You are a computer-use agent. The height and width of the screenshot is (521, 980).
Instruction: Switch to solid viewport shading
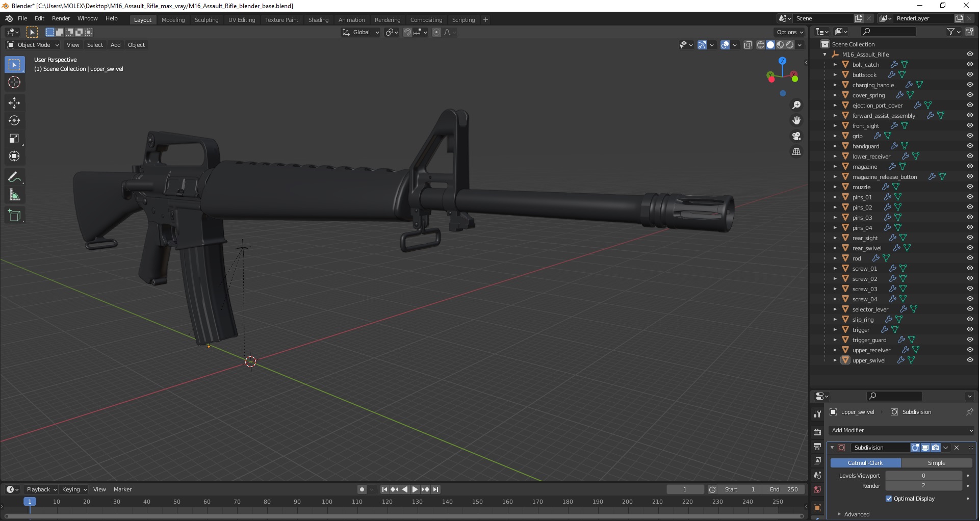click(x=770, y=45)
